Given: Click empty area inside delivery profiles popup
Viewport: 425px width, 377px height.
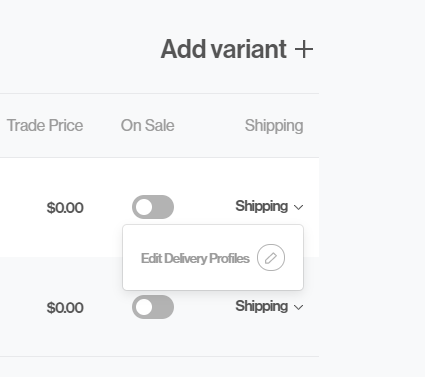Looking at the screenshot, I should pyautogui.click(x=213, y=282).
